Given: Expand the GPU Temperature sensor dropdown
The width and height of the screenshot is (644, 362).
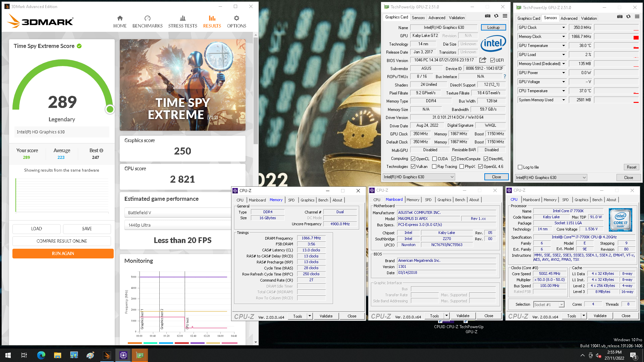Looking at the screenshot, I should point(563,46).
